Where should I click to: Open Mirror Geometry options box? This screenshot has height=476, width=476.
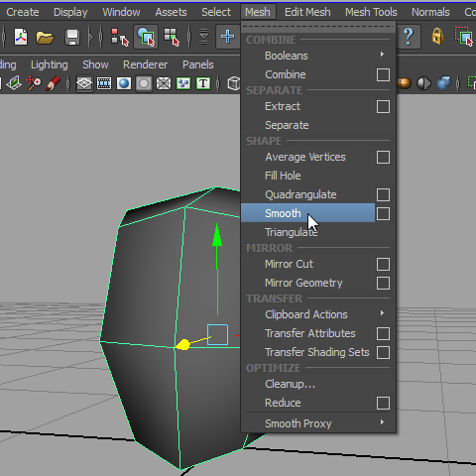coord(383,283)
